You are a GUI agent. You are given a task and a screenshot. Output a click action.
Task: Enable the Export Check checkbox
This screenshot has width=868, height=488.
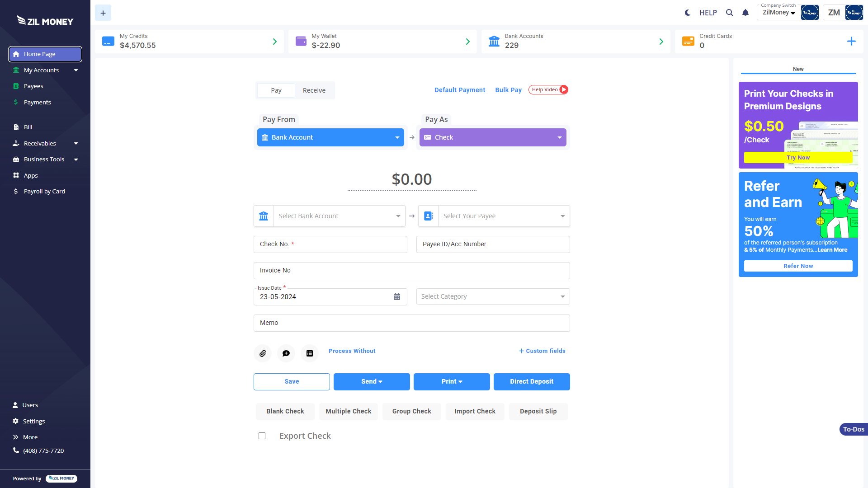coord(262,436)
